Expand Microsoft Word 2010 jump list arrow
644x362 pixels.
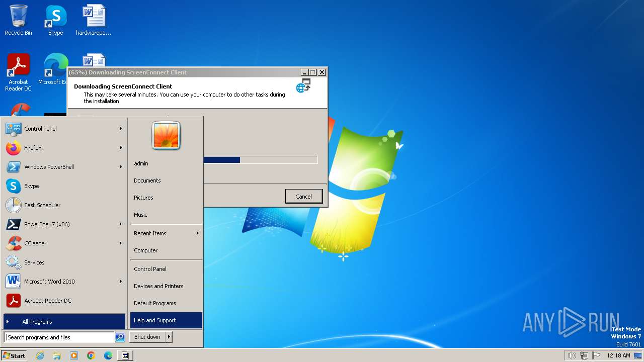click(x=121, y=282)
